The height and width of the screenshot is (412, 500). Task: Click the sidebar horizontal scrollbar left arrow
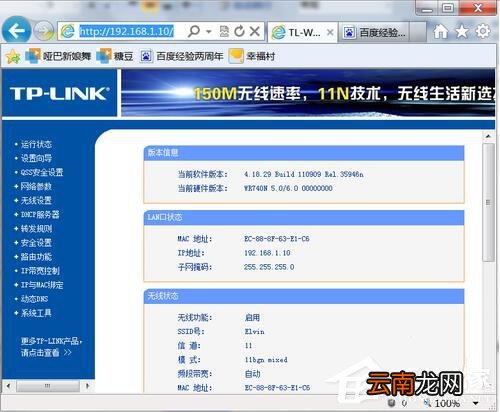coord(8,386)
